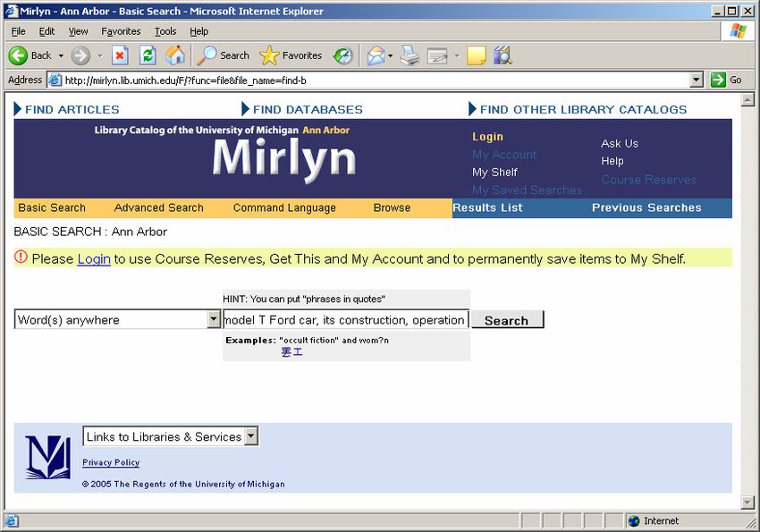The width and height of the screenshot is (760, 532).
Task: Click the Internet zone globe icon
Action: (634, 521)
